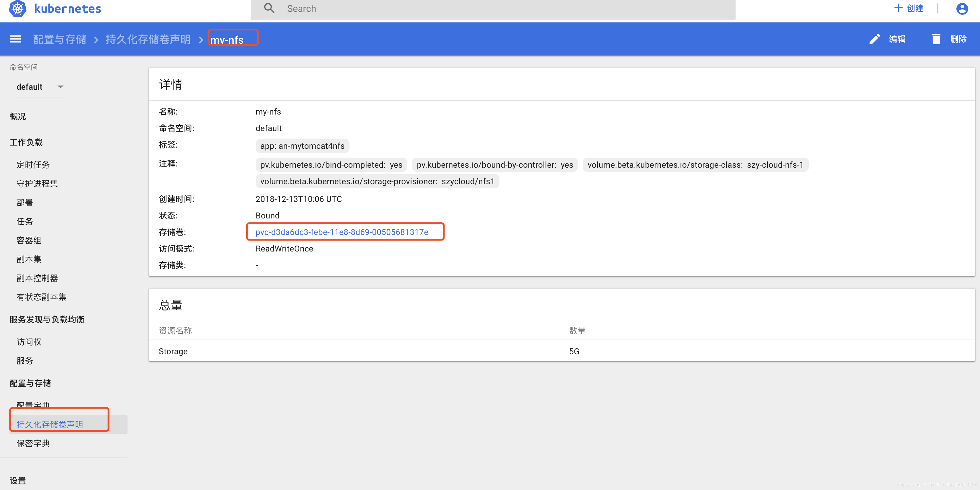Image resolution: width=980 pixels, height=490 pixels.
Task: Open 定时任务 in the sidebar
Action: 33,165
